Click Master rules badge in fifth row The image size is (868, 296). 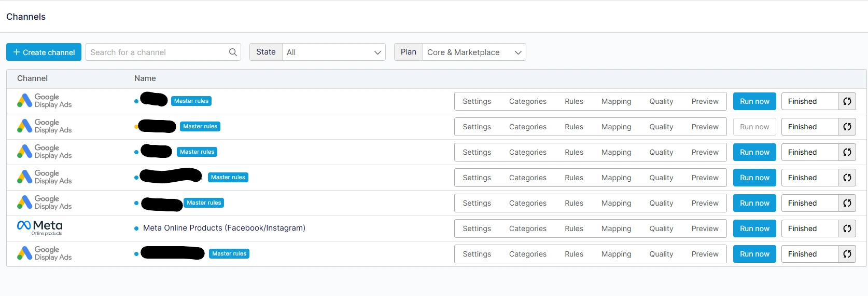(204, 203)
